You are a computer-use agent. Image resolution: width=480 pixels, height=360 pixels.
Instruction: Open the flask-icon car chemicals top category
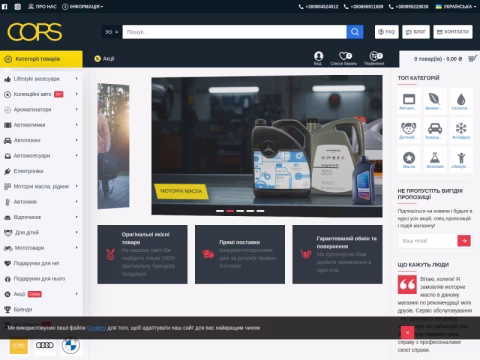435,159
